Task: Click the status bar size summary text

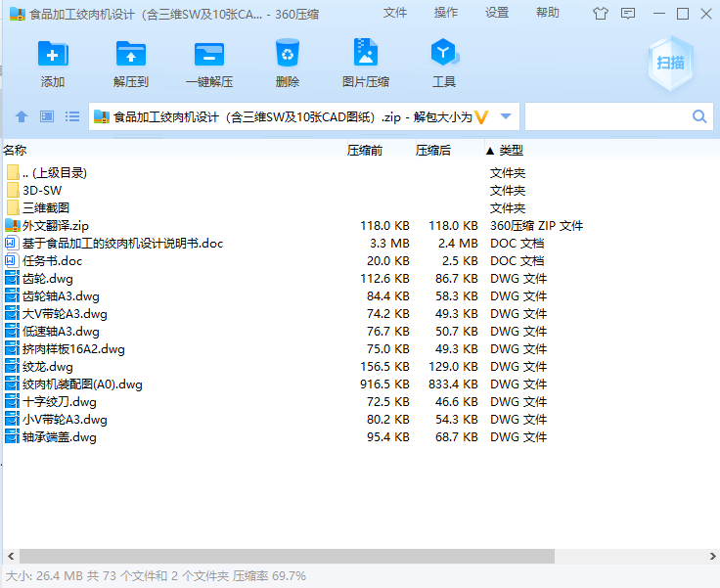Action: tap(156, 575)
